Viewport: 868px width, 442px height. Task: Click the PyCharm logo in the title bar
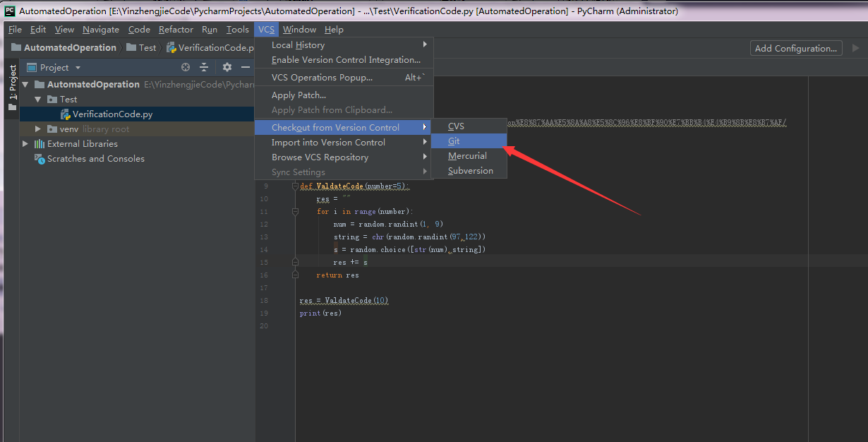(10, 11)
